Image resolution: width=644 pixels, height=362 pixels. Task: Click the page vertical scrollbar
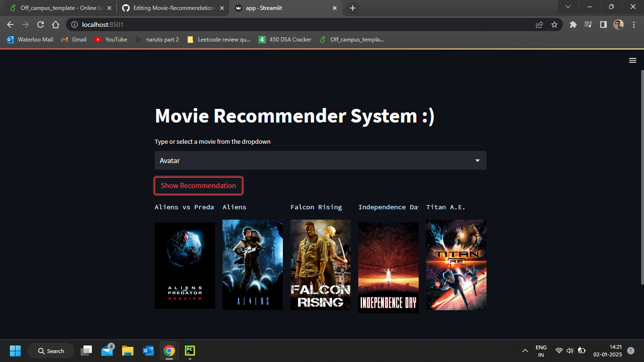(x=642, y=177)
